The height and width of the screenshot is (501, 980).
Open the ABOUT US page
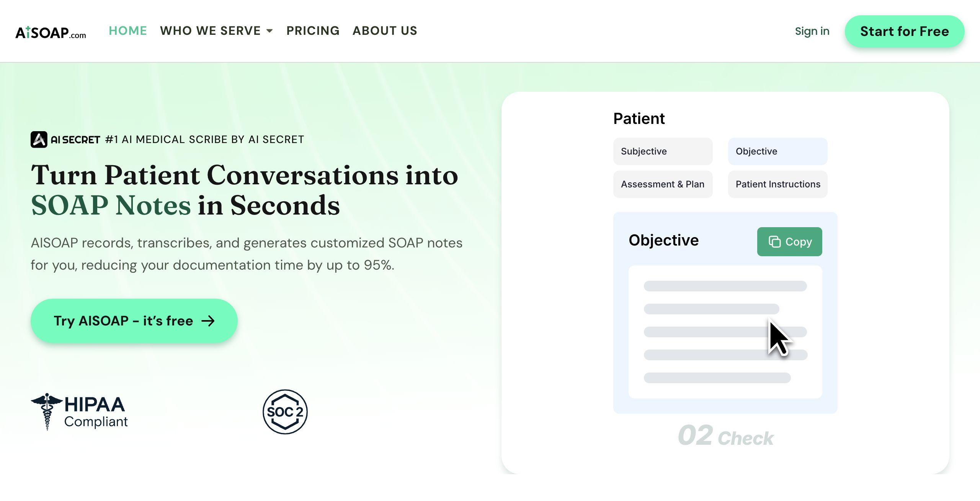pyautogui.click(x=385, y=31)
